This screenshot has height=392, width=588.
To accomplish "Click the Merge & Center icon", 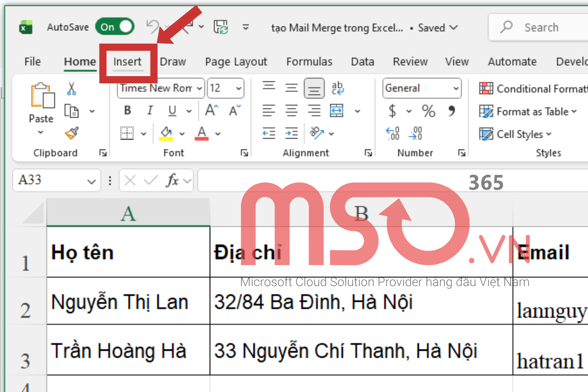I will point(336,111).
